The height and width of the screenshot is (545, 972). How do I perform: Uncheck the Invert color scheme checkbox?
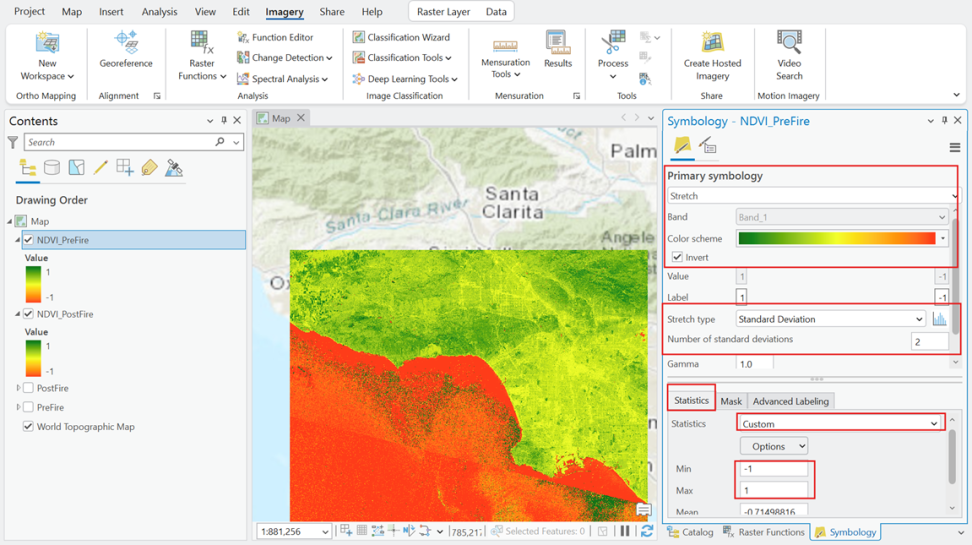(677, 257)
